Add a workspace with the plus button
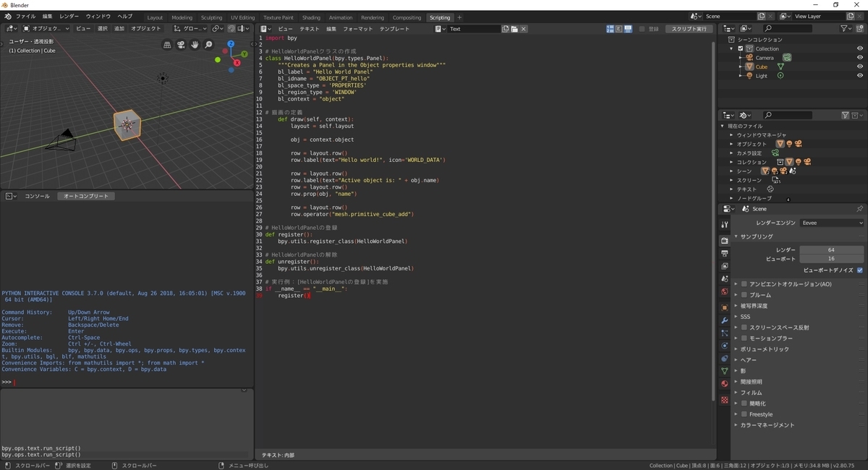 pos(460,17)
